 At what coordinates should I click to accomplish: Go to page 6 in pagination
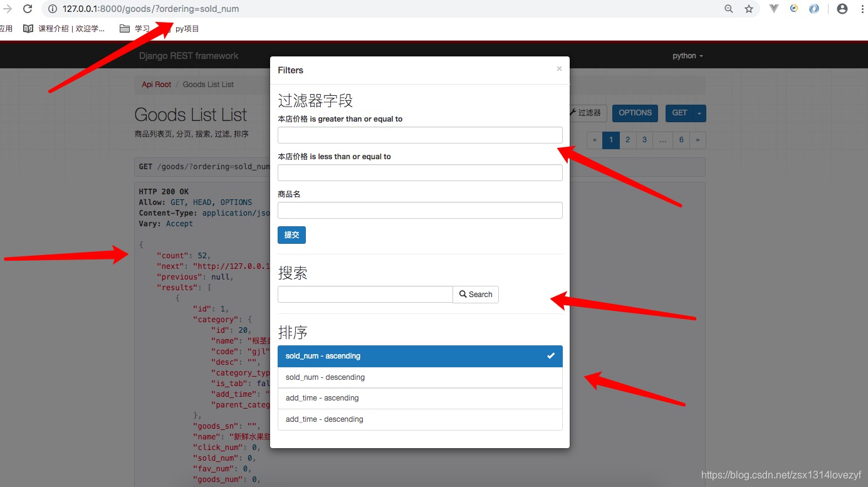pyautogui.click(x=681, y=140)
